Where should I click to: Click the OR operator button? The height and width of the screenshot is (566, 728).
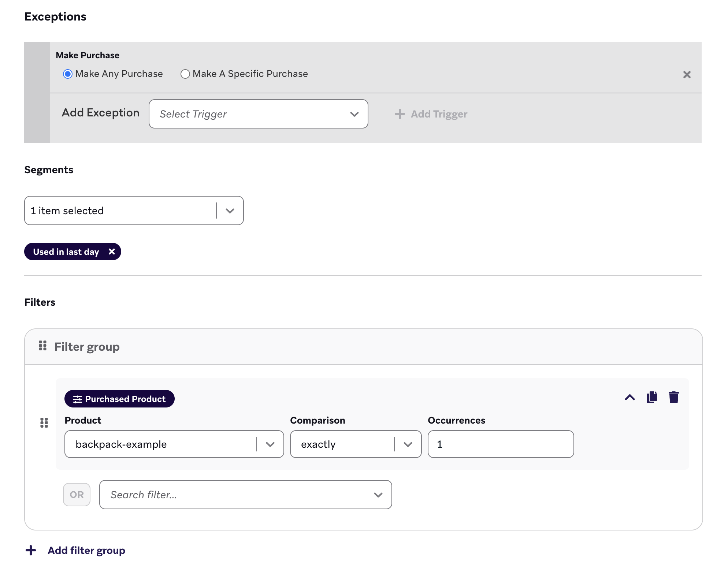point(77,495)
